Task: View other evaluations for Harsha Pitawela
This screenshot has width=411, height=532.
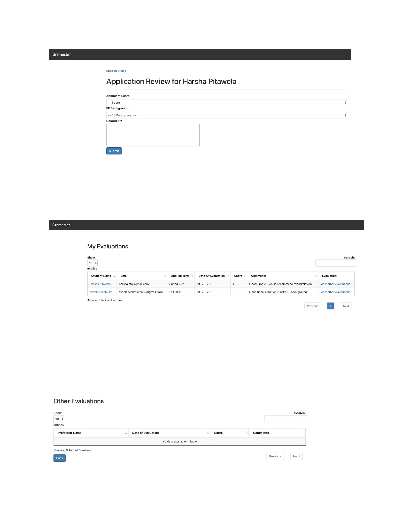Action: pyautogui.click(x=335, y=284)
